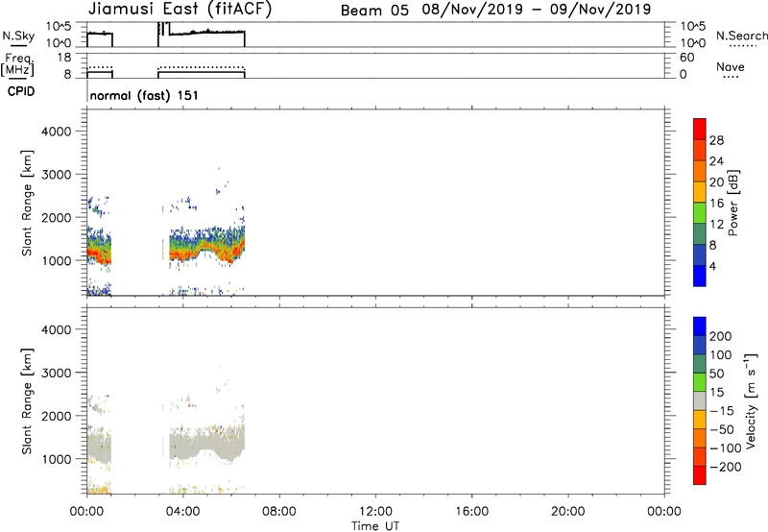
Task: Click the 'Jiamusi East (fitACF)' title
Action: pos(180,9)
